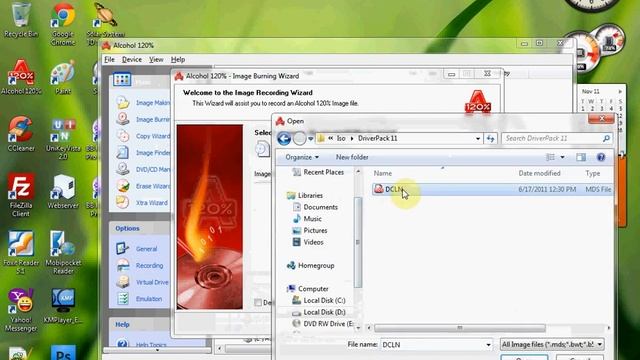Open Xtra Wizard in Alcohol sidebar

[x=142, y=202]
